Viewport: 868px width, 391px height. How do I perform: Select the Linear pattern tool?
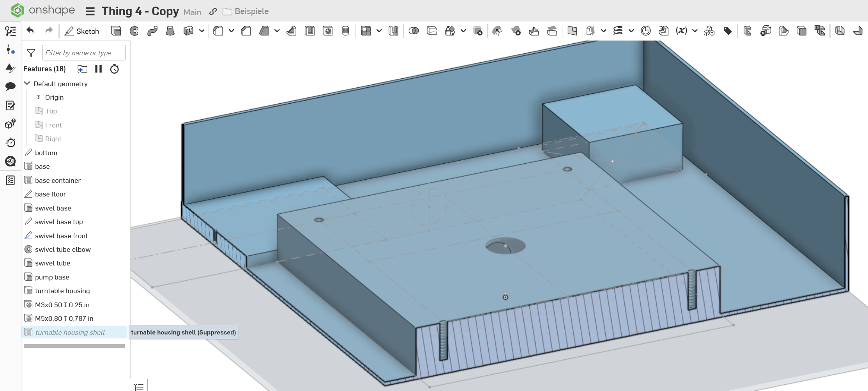(x=366, y=31)
